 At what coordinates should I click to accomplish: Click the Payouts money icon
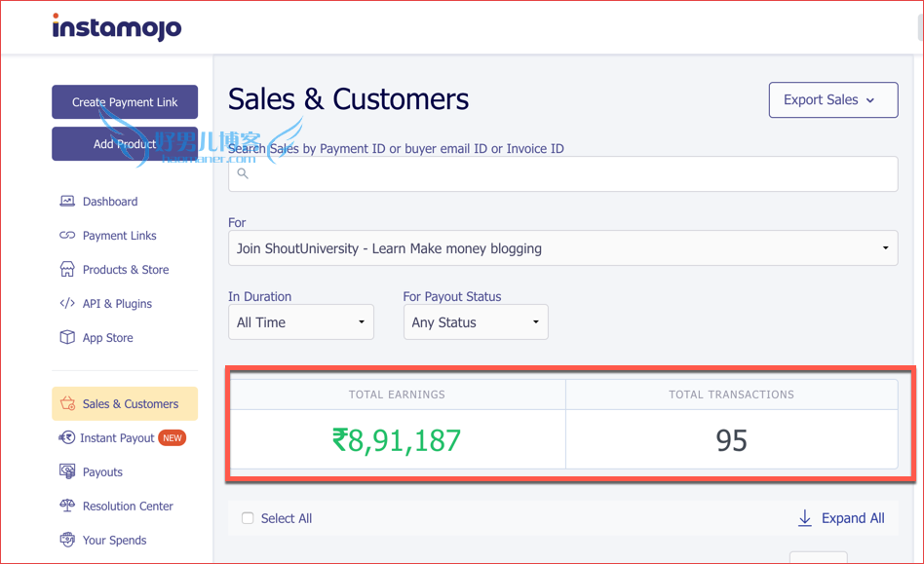(x=67, y=471)
